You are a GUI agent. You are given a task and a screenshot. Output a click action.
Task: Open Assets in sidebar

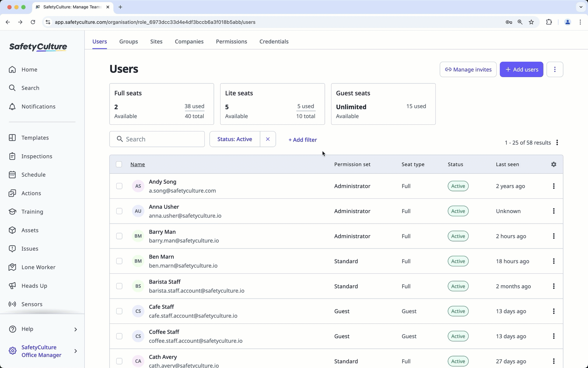pos(23,230)
